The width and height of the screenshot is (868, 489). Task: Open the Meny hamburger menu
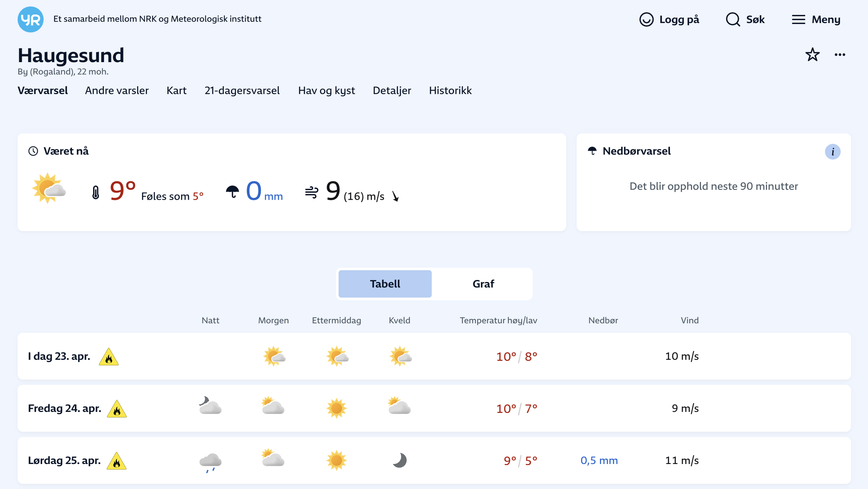[798, 19]
